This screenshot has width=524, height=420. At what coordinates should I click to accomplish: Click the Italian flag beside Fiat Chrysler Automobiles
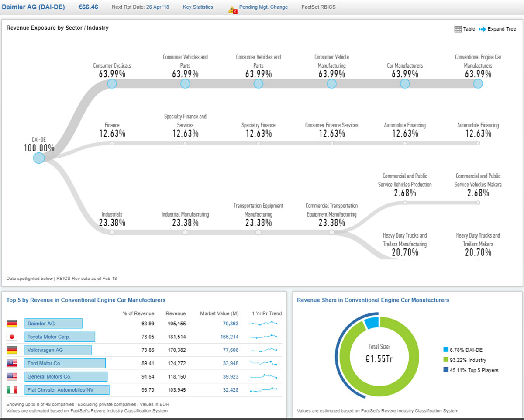click(x=12, y=390)
